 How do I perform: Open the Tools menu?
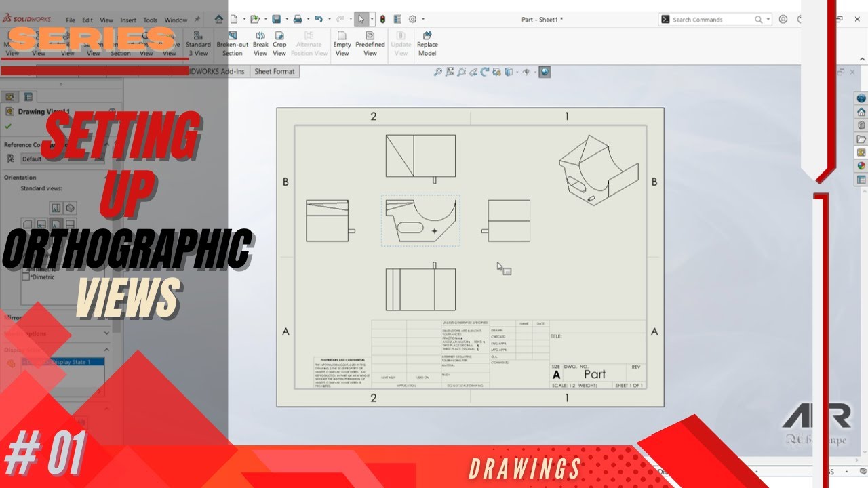151,20
